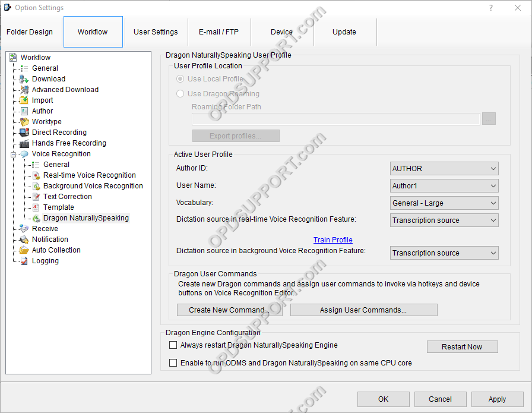Click the Dragon NaturallySpeaking flame icon

point(36,218)
